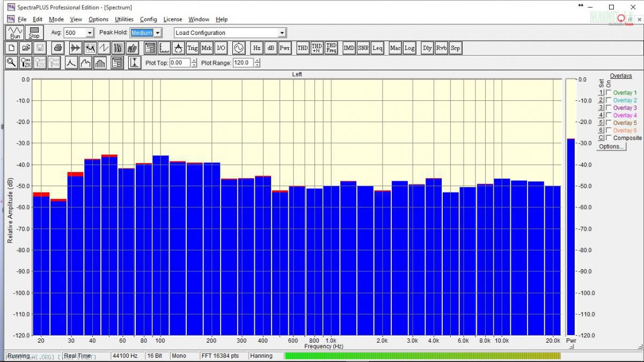Enable Overlay 3 checkbox
Image resolution: width=644 pixels, height=362 pixels.
pos(609,108)
